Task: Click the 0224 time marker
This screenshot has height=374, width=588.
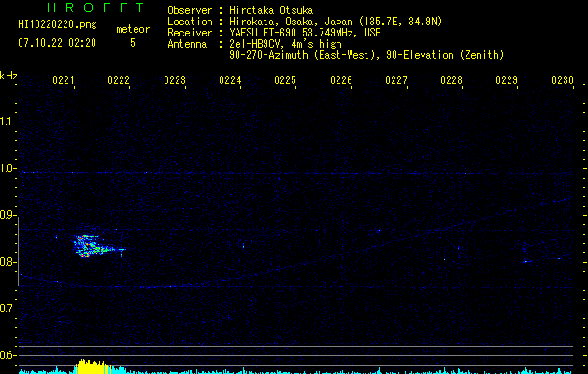Action: pos(230,80)
